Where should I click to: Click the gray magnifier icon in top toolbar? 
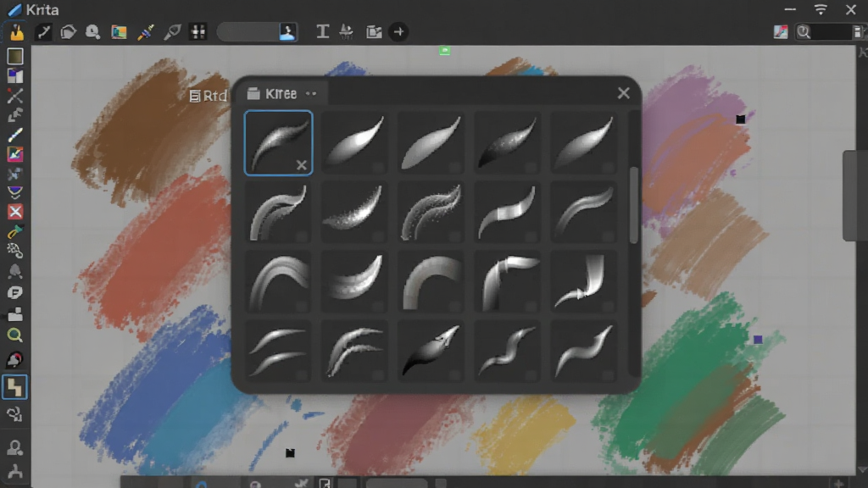(93, 32)
